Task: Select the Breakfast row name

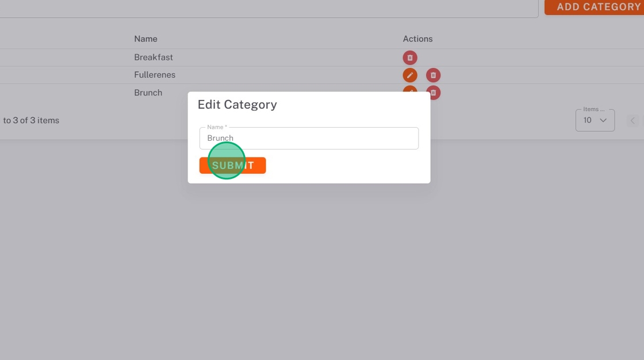Action: tap(154, 58)
